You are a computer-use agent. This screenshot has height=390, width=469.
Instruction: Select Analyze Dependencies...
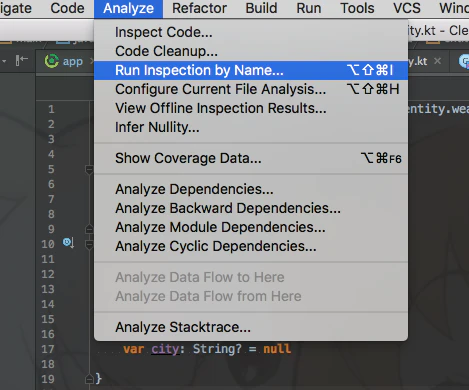coord(251,189)
